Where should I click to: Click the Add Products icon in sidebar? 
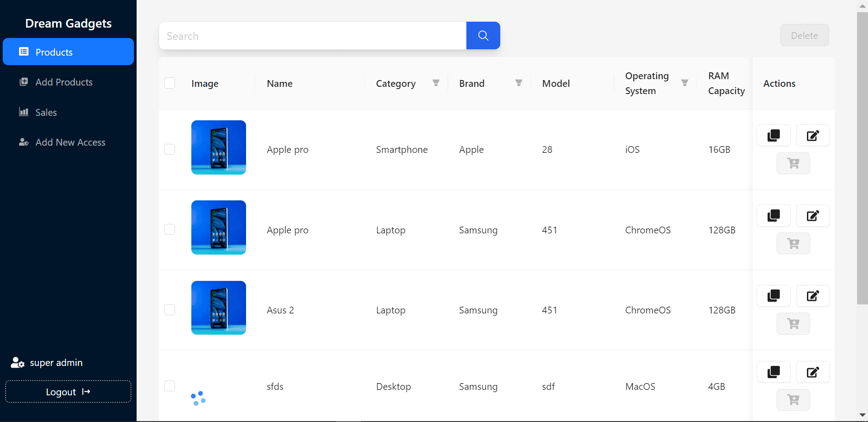[23, 82]
